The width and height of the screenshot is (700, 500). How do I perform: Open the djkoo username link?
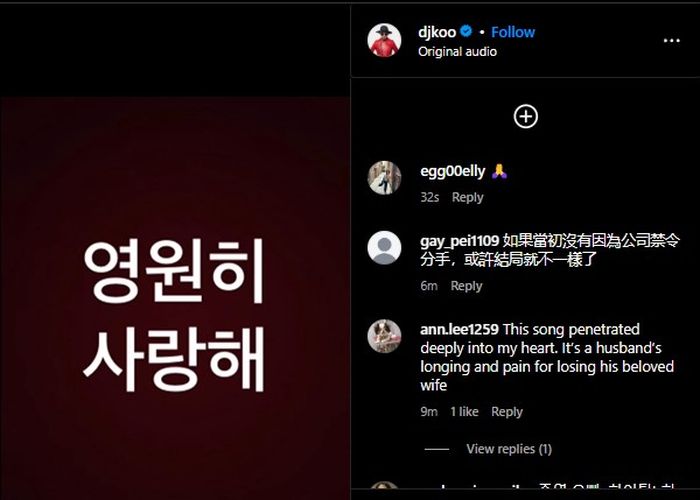(437, 32)
